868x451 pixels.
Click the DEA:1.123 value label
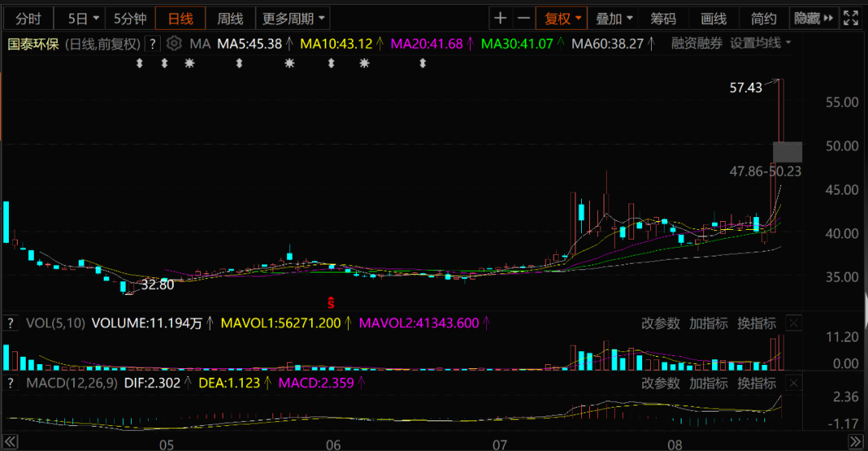229,383
